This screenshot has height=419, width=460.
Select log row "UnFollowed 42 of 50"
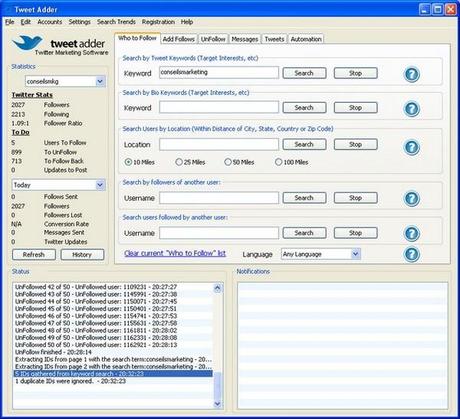113,287
